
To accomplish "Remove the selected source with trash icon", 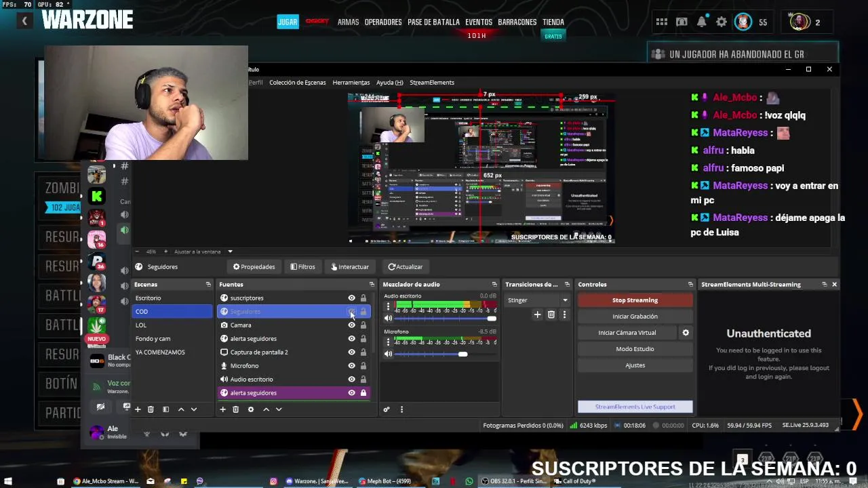I will [235, 409].
